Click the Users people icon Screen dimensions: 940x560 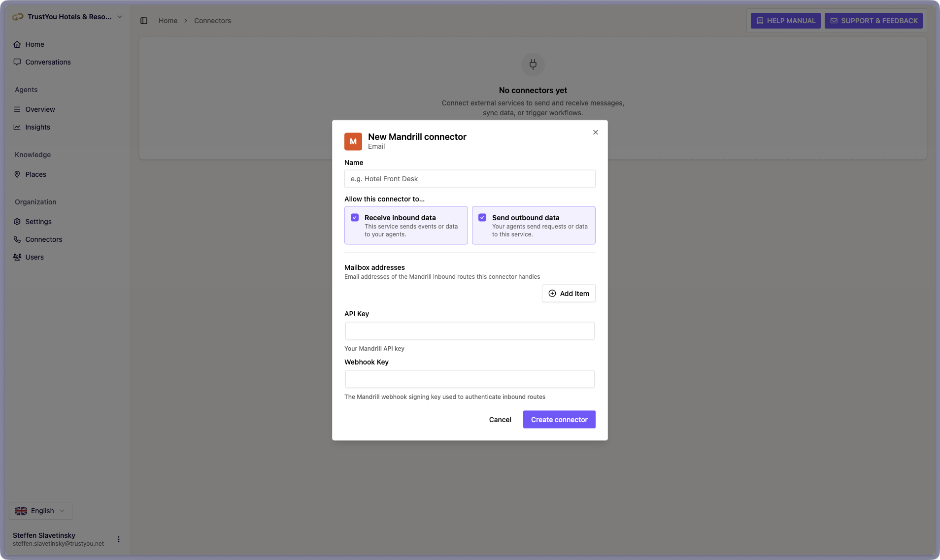click(x=17, y=257)
